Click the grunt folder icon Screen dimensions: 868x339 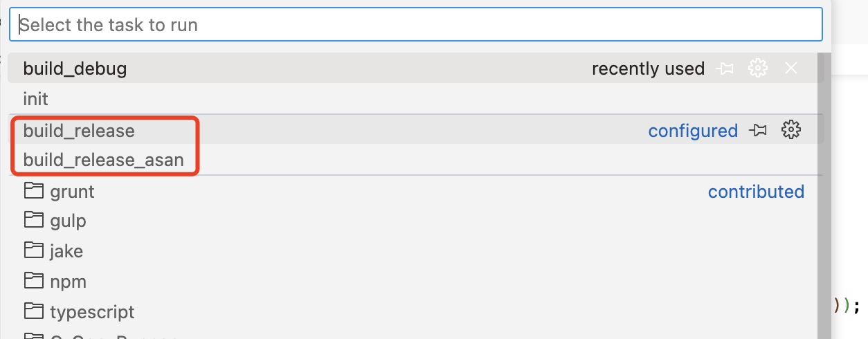click(x=33, y=190)
